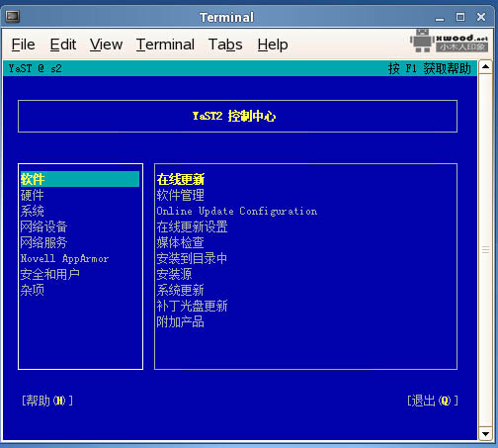Open the 安装源 module
This screenshot has height=448, width=498.
[x=174, y=274]
